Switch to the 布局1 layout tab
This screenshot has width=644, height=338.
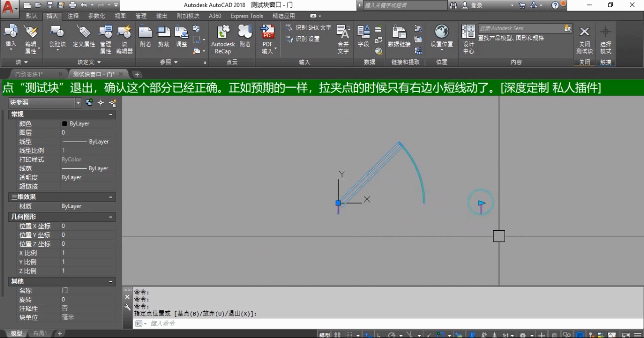point(40,333)
